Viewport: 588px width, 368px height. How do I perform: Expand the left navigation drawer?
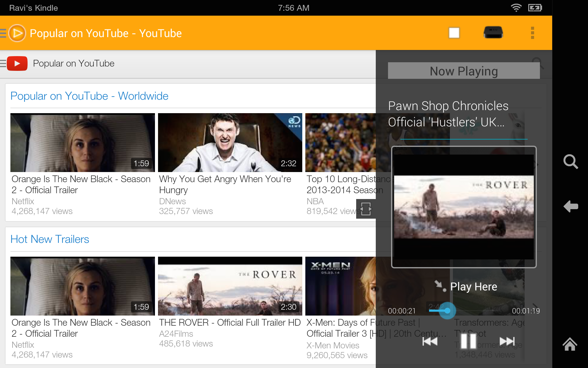3,33
